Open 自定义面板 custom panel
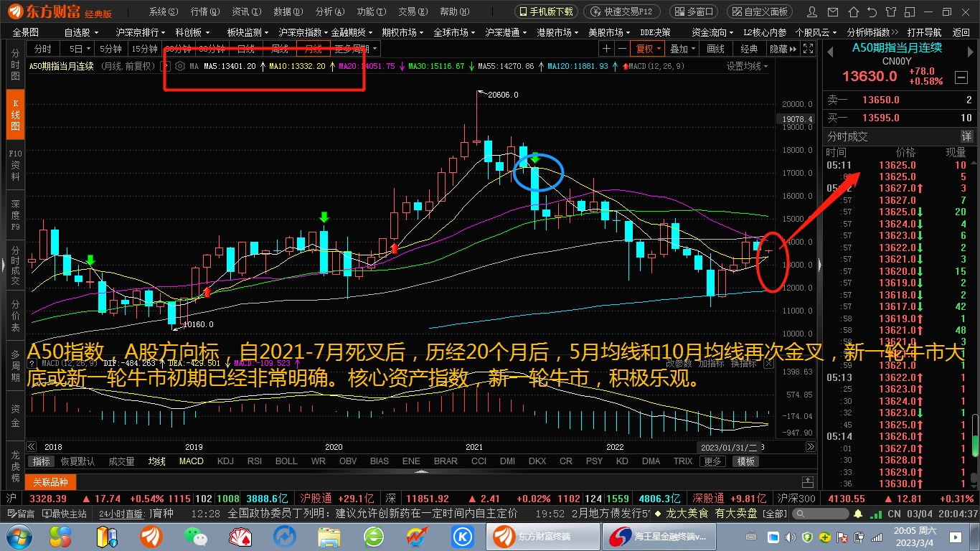 point(760,11)
